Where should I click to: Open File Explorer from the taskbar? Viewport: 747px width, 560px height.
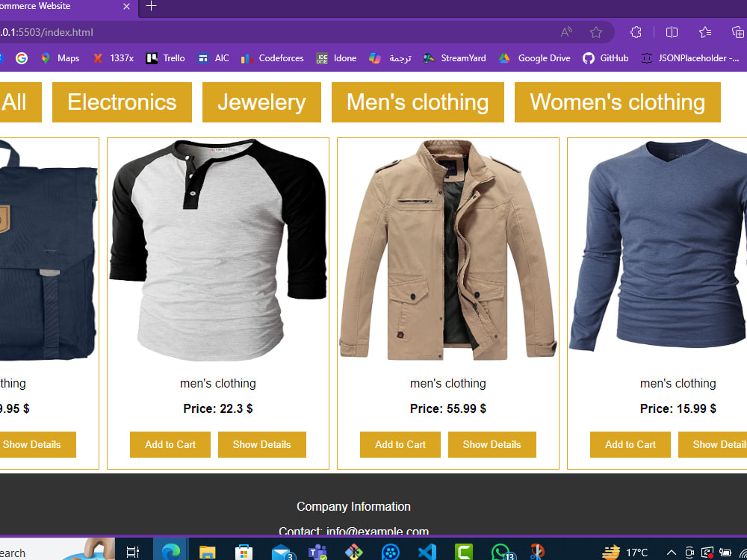(207, 552)
